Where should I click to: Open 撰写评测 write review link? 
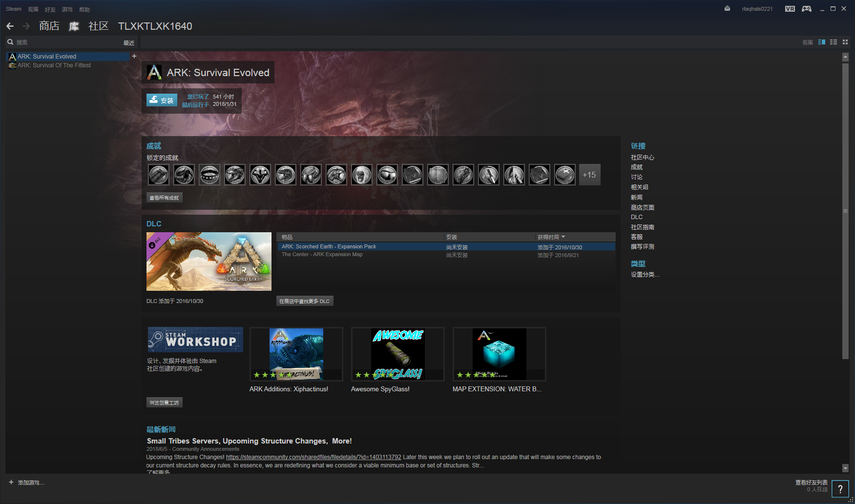[x=643, y=246]
